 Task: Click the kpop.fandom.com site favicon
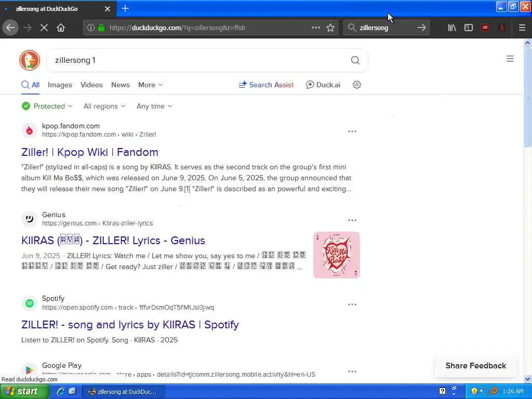30,130
